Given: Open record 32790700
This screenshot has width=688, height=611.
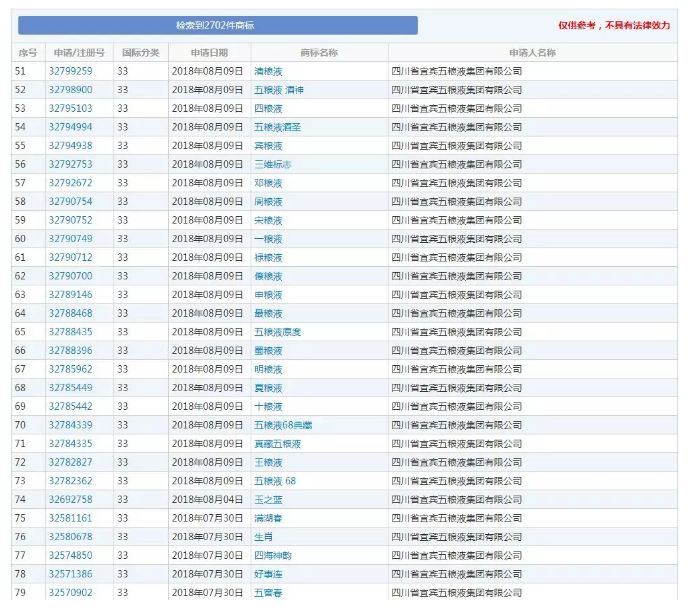Looking at the screenshot, I should [x=71, y=276].
